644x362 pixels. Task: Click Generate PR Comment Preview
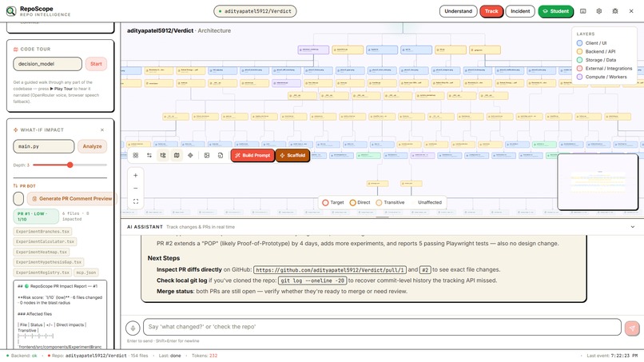[72, 198]
